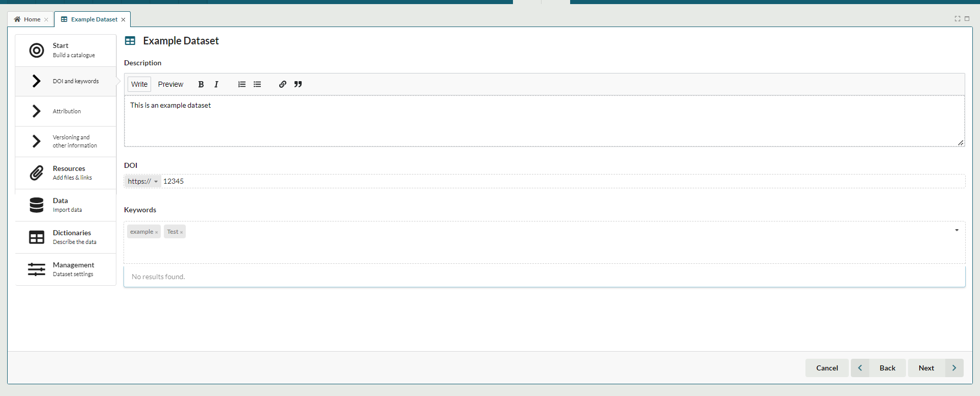Click the insert link icon
The image size is (980, 396).
click(x=282, y=84)
